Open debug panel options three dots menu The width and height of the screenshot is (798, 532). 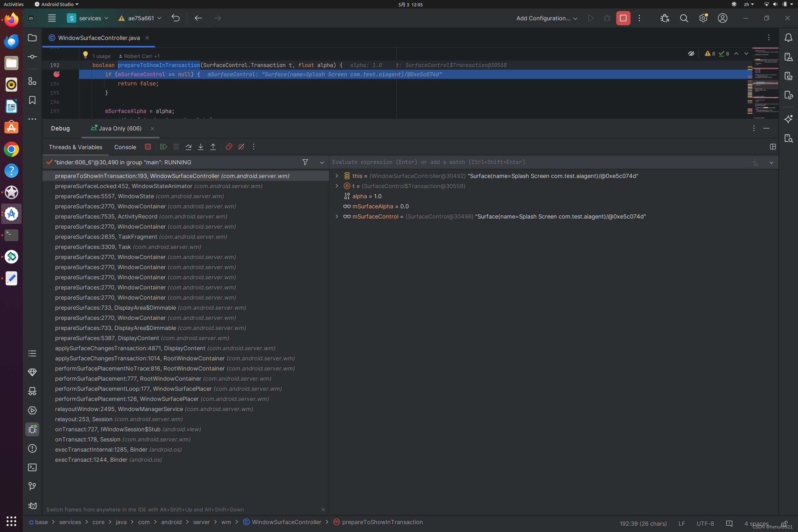point(754,128)
